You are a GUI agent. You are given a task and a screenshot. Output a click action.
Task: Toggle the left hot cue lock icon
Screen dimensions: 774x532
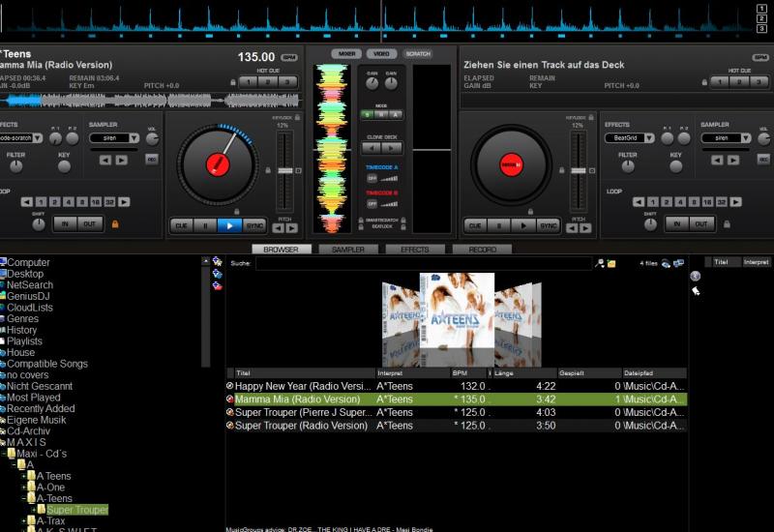tap(233, 82)
